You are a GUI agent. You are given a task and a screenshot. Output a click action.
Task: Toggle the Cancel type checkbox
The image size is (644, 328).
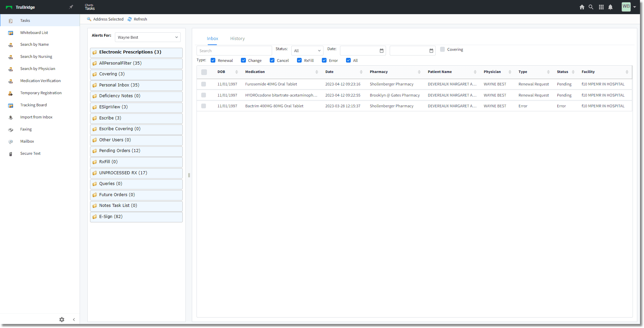coord(272,60)
